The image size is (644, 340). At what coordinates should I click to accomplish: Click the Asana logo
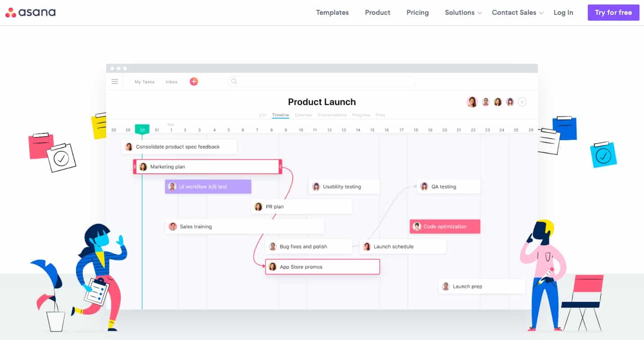tap(31, 13)
